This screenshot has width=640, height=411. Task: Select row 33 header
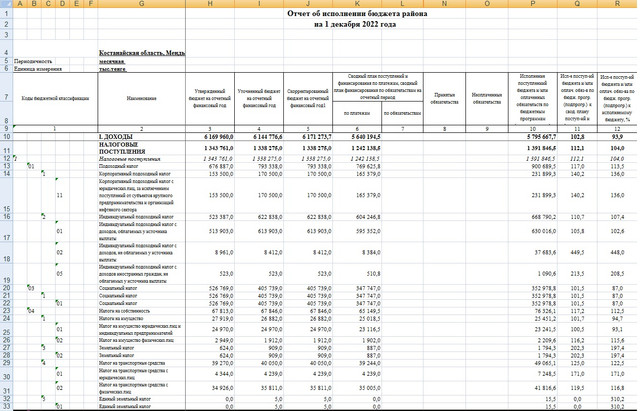click(x=7, y=407)
